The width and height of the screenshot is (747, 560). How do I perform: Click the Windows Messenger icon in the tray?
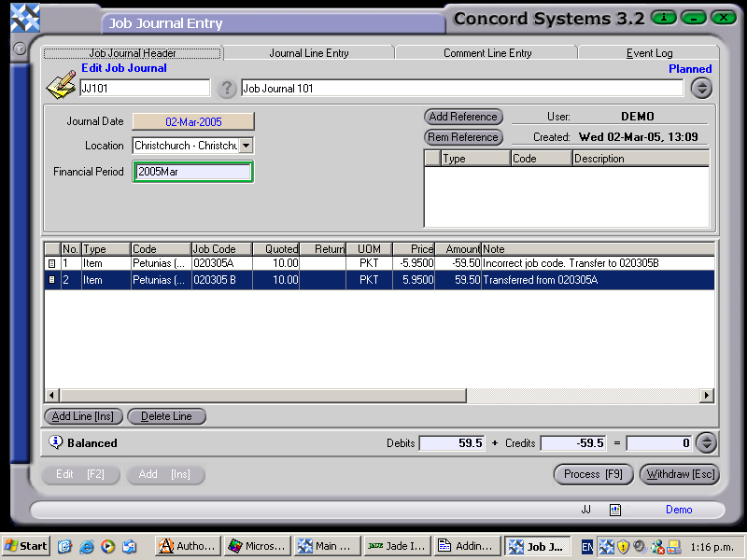(657, 547)
